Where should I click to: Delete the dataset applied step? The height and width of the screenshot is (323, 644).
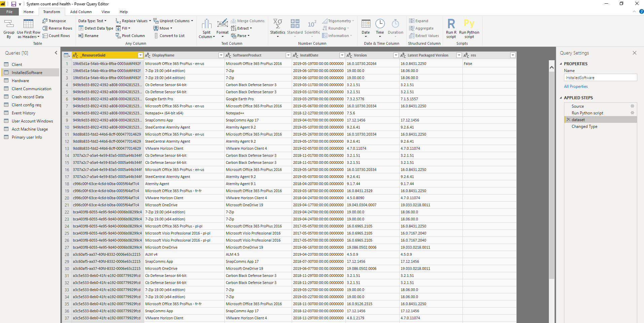tap(568, 120)
